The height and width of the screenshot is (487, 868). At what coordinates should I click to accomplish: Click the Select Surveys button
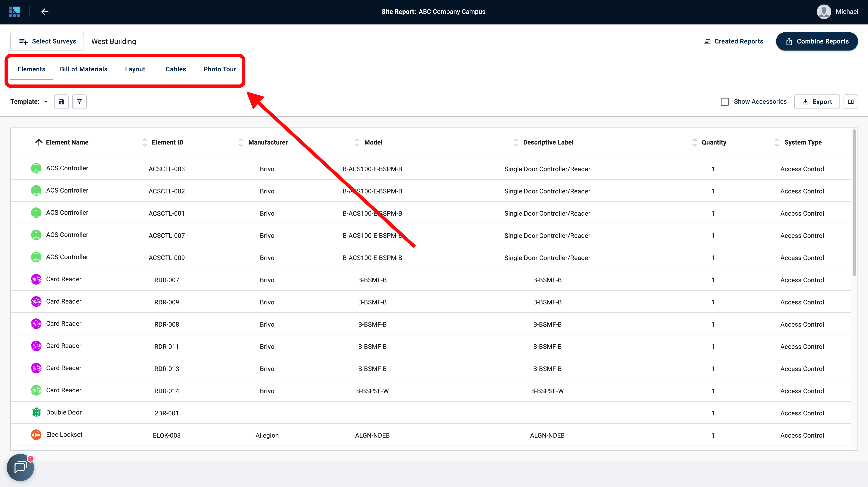click(x=47, y=41)
